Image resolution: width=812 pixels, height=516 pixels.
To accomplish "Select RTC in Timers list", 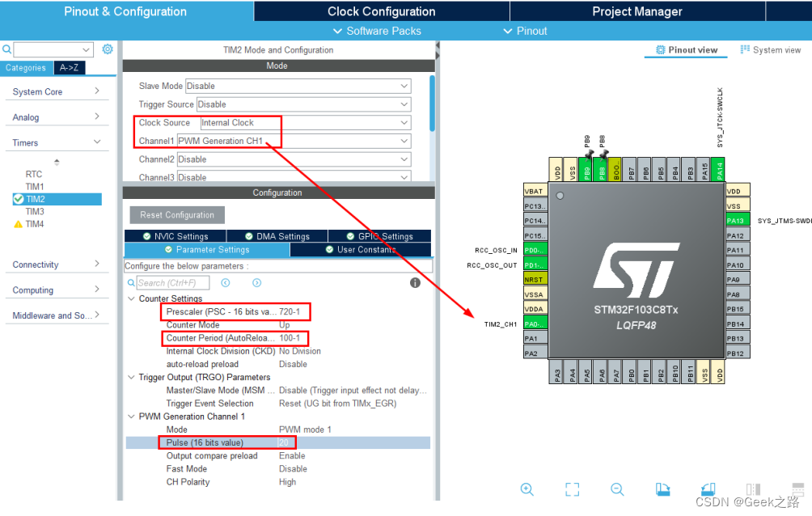I will point(34,174).
